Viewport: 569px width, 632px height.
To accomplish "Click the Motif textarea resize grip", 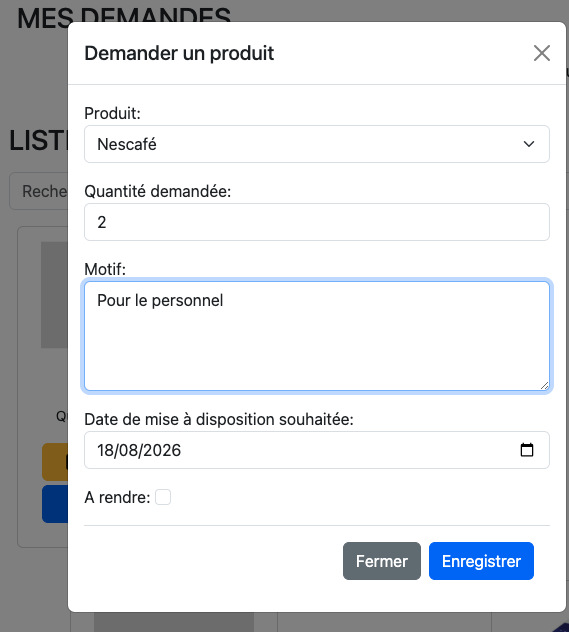I will pos(544,386).
